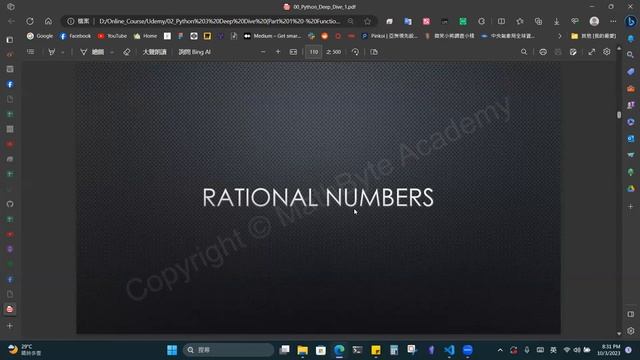Toggle the page view layout icon
Image resolution: width=640 pixels, height=360 pixels.
(x=374, y=52)
